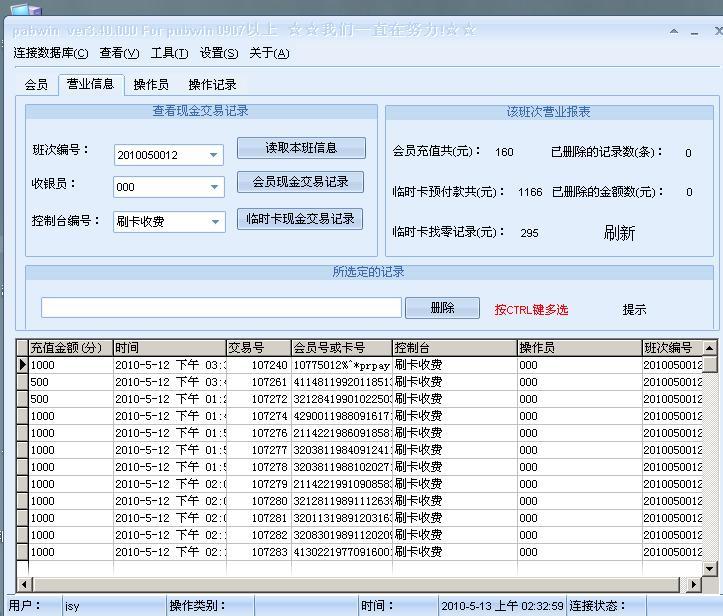The image size is (723, 616).
Task: Switch to the 操作员 tab
Action: [151, 85]
